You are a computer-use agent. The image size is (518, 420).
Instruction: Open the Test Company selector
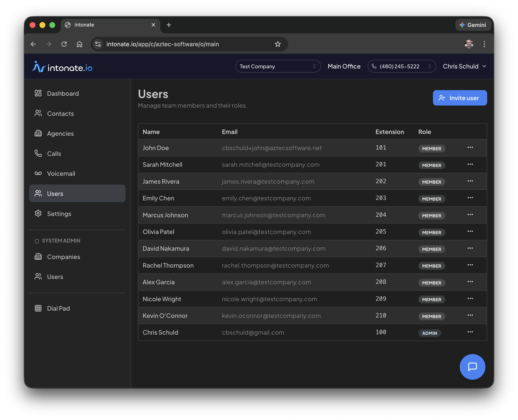coord(278,66)
